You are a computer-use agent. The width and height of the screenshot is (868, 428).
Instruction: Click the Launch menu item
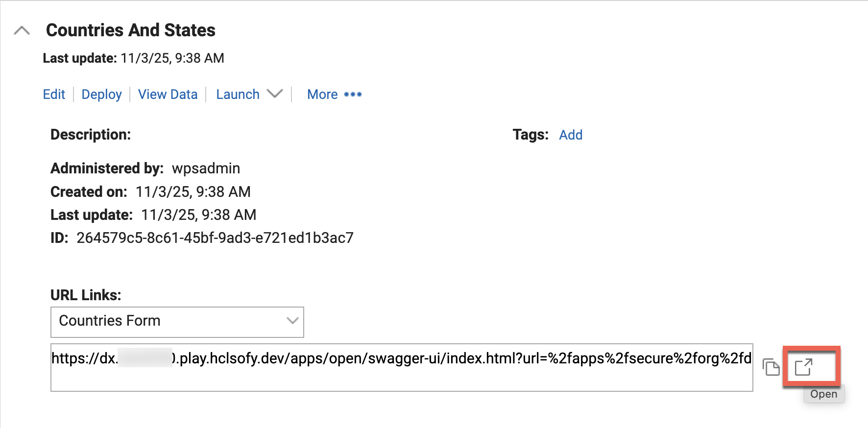coord(238,95)
